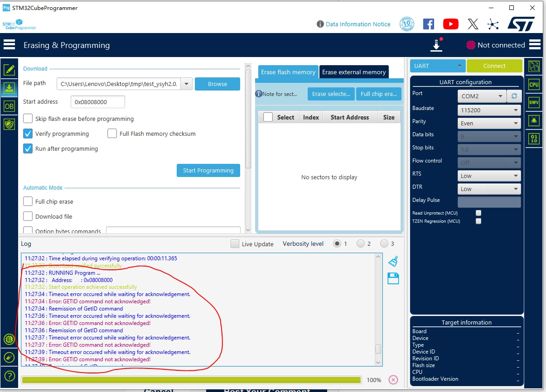
Task: Click the Start address input field
Action: (x=98, y=102)
